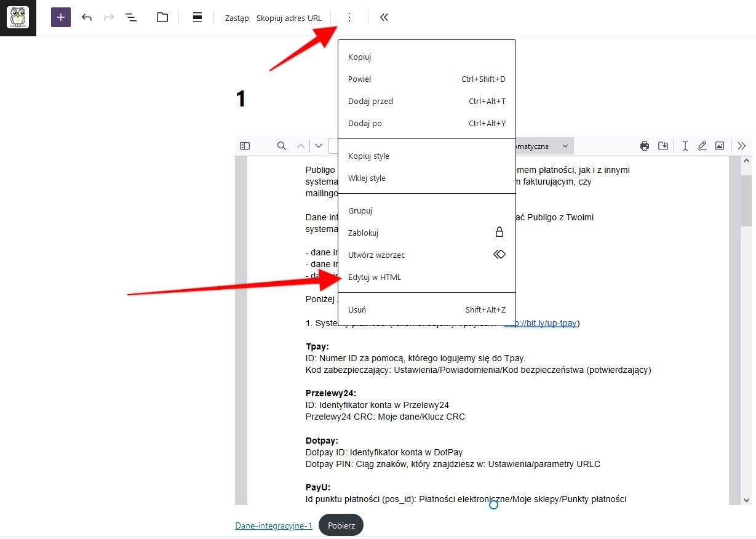756x539 pixels.
Task: Open the block inserter plus button
Action: (x=61, y=17)
